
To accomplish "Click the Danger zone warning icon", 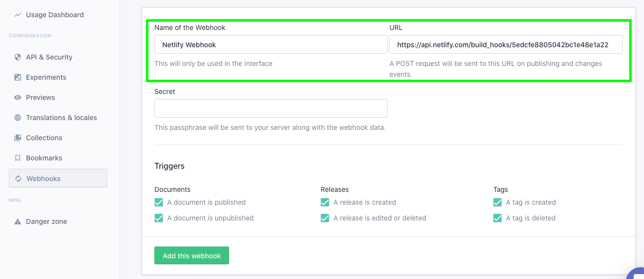I will 18,221.
